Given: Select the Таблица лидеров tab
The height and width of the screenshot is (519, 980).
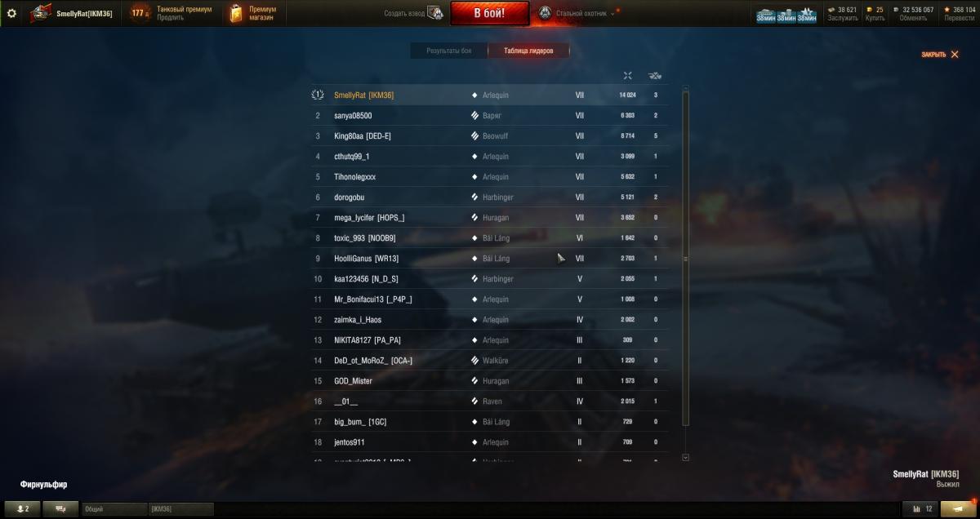Looking at the screenshot, I should [528, 51].
